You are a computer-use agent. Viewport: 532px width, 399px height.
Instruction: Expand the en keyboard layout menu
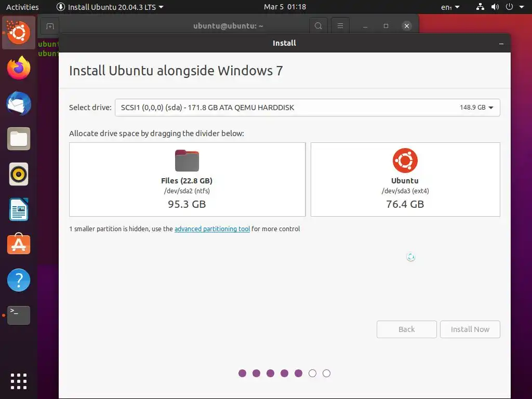[x=450, y=7]
